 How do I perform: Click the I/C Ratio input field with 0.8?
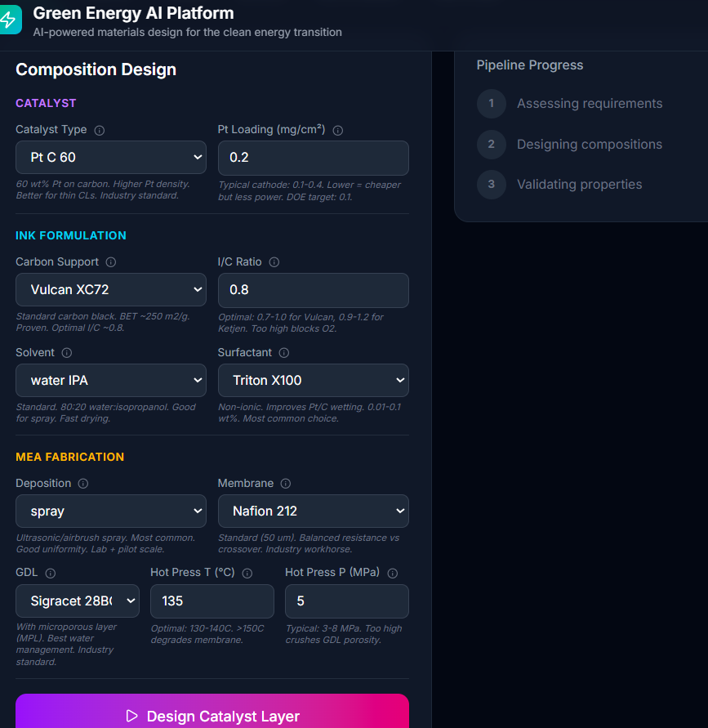click(314, 290)
